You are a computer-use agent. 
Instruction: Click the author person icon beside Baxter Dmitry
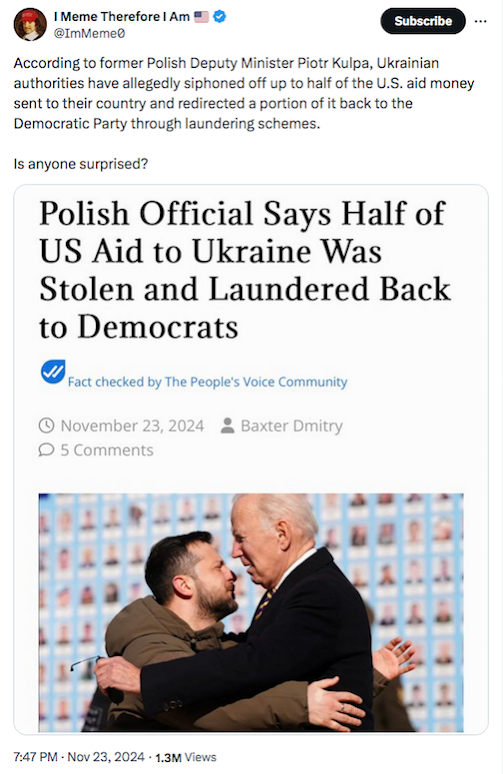point(228,426)
